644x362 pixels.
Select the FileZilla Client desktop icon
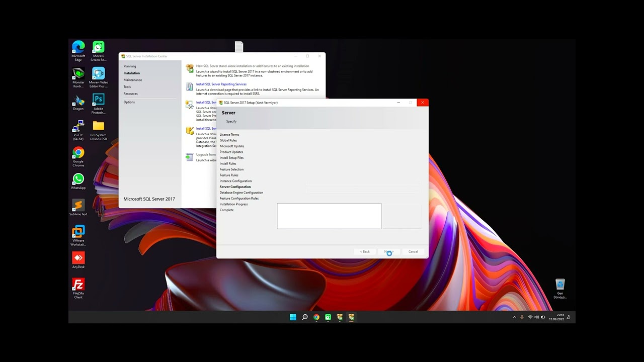tap(78, 289)
